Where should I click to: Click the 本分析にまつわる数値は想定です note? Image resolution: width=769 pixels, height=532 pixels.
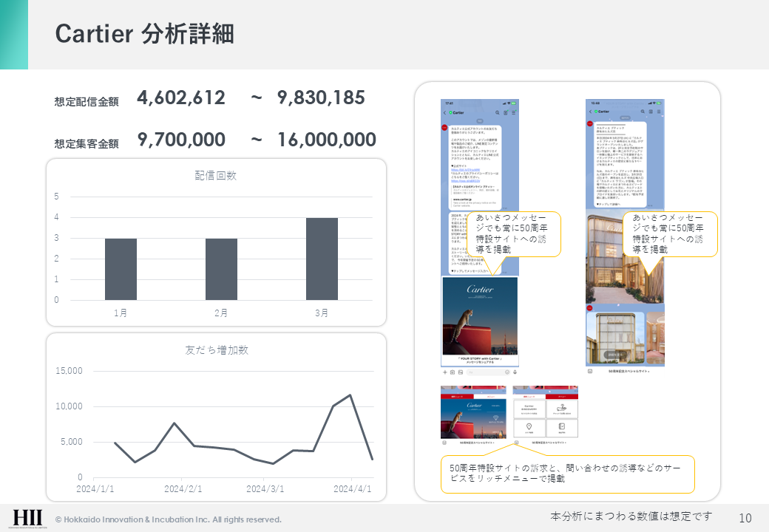(631, 516)
